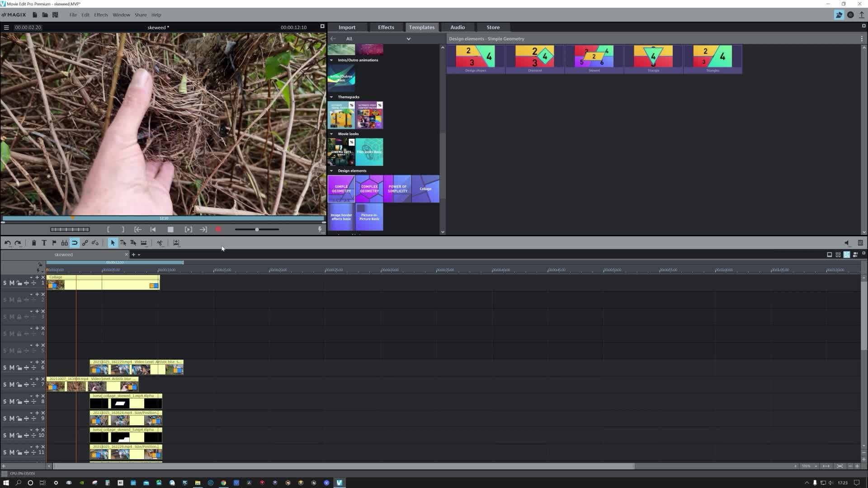Viewport: 868px width, 488px height.
Task: Select the Simple Geometry design category
Action: pyautogui.click(x=341, y=189)
